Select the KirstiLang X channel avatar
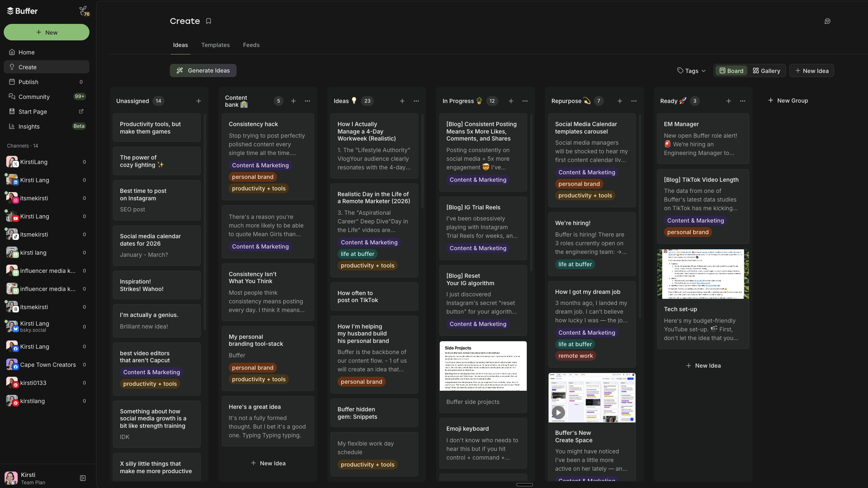The height and width of the screenshot is (488, 868). point(12,162)
